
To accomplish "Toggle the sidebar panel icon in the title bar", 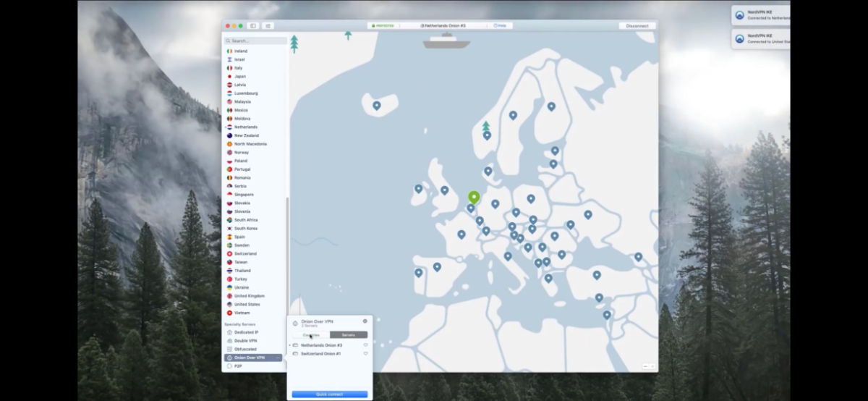I will tap(253, 25).
